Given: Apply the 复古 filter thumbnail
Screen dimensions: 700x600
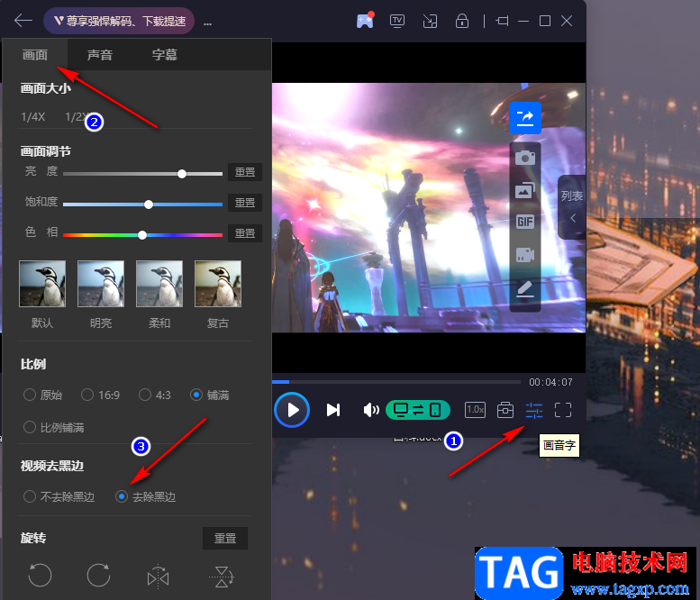Looking at the screenshot, I should (218, 284).
